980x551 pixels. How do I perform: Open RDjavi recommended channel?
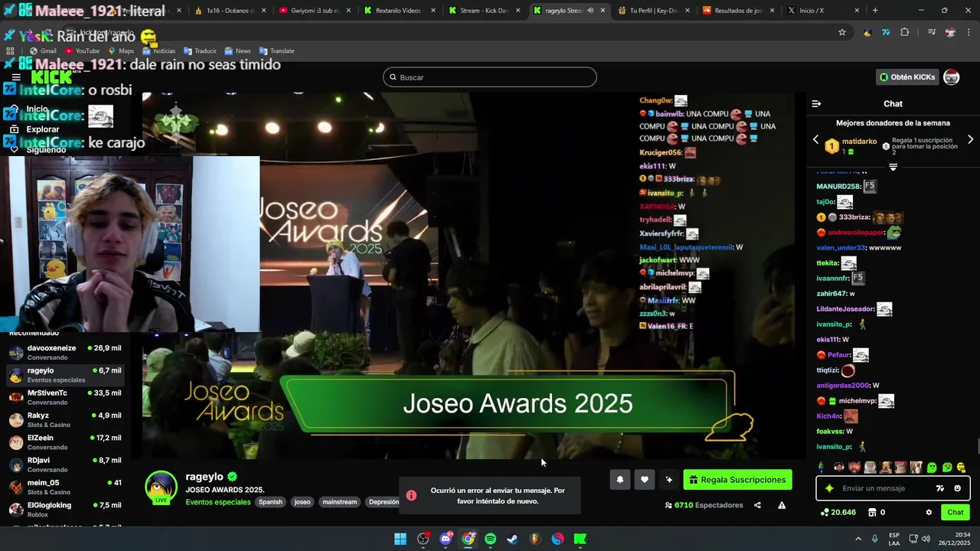tap(65, 465)
